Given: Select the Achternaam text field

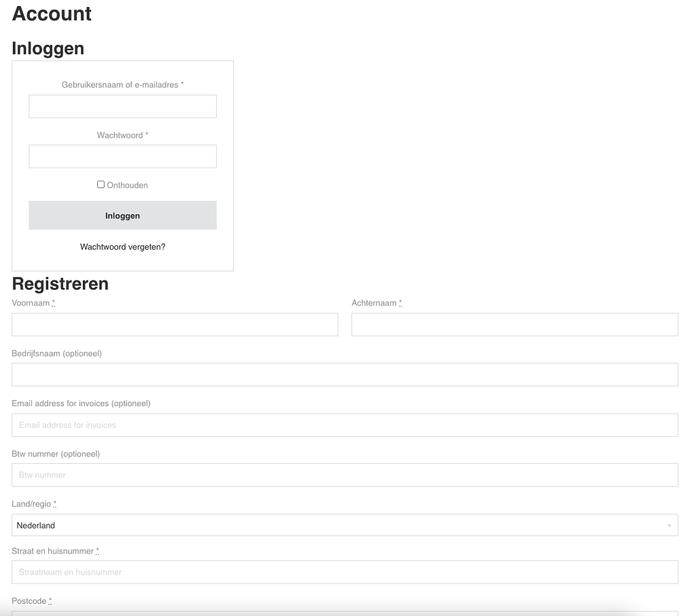Looking at the screenshot, I should (515, 325).
